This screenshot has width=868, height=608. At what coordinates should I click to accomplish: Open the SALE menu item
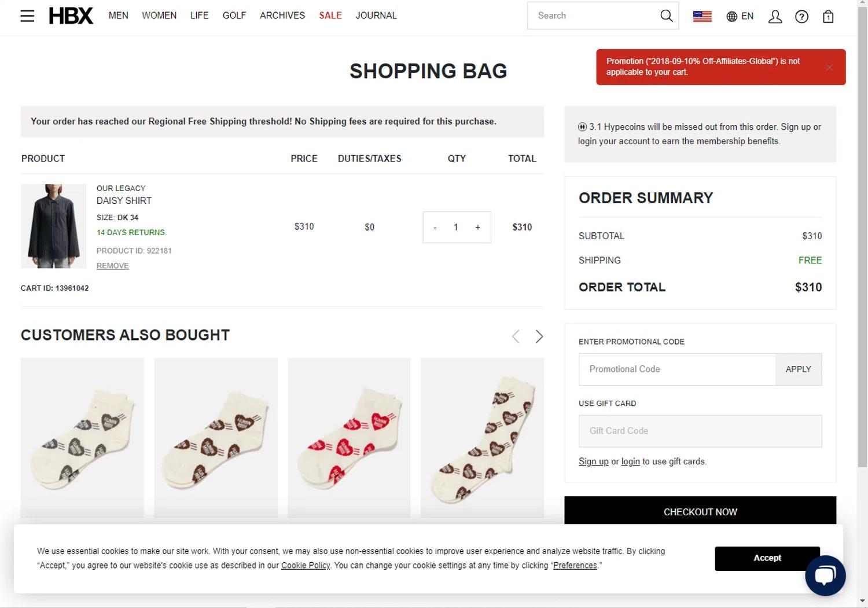(x=330, y=16)
